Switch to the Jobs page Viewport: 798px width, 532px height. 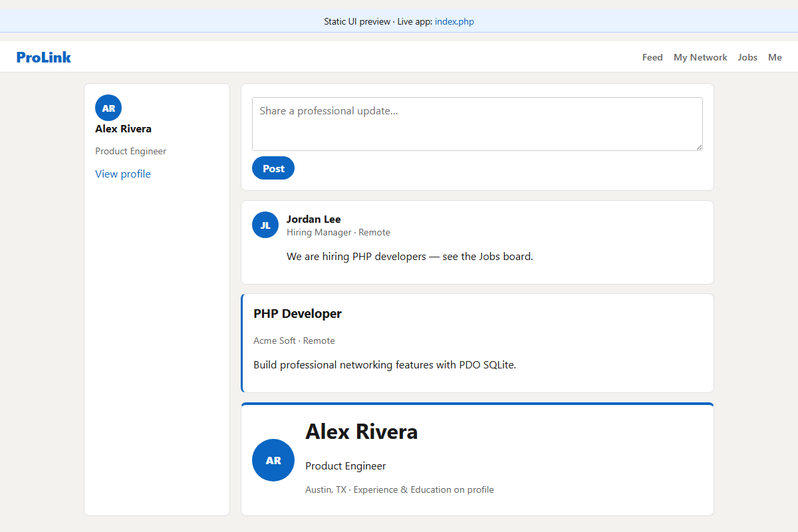(x=747, y=57)
